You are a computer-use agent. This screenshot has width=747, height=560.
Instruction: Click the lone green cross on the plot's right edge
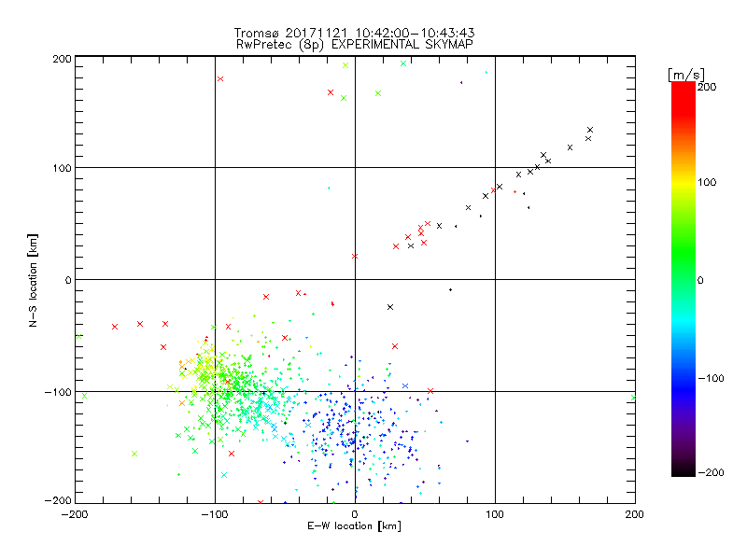coord(633,398)
